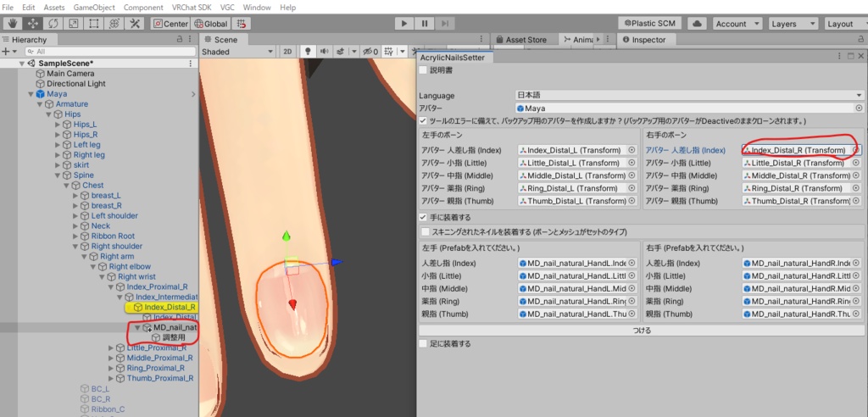This screenshot has width=868, height=417.
Task: Toggle backup avatar creation checkbox
Action: coord(423,120)
